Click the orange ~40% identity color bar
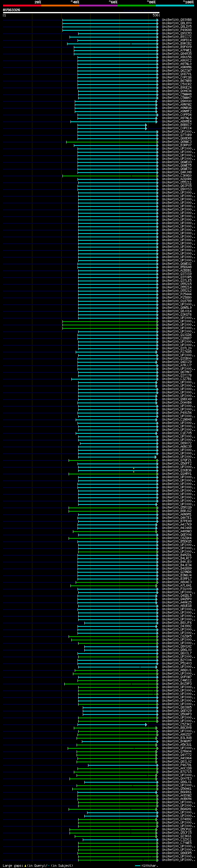The image size is (197, 868). [x=60, y=6]
